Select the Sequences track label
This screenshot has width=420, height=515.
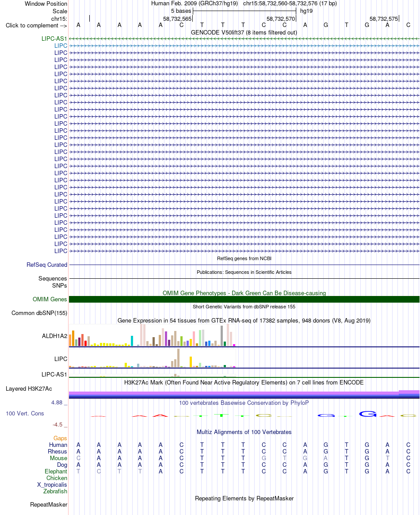click(x=53, y=279)
